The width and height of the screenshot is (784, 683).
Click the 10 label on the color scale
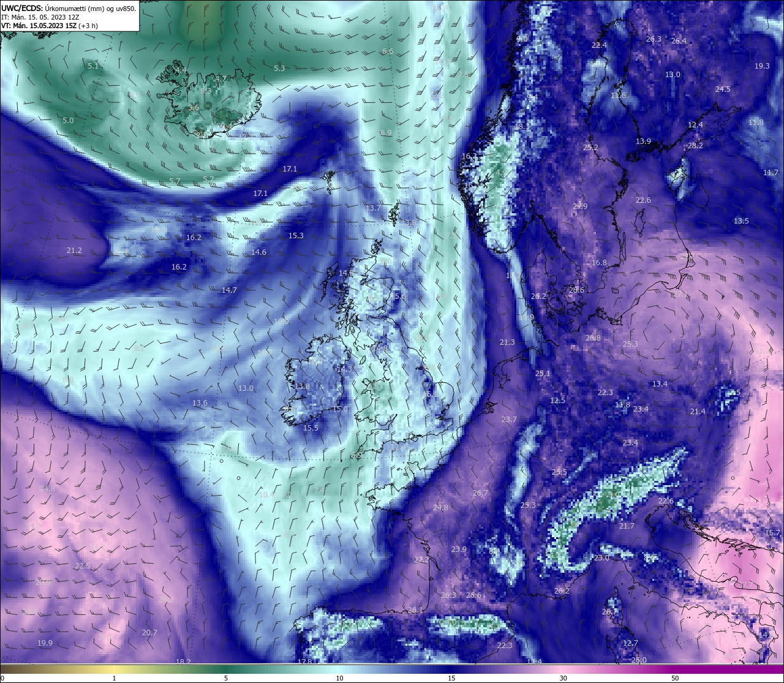tap(339, 678)
